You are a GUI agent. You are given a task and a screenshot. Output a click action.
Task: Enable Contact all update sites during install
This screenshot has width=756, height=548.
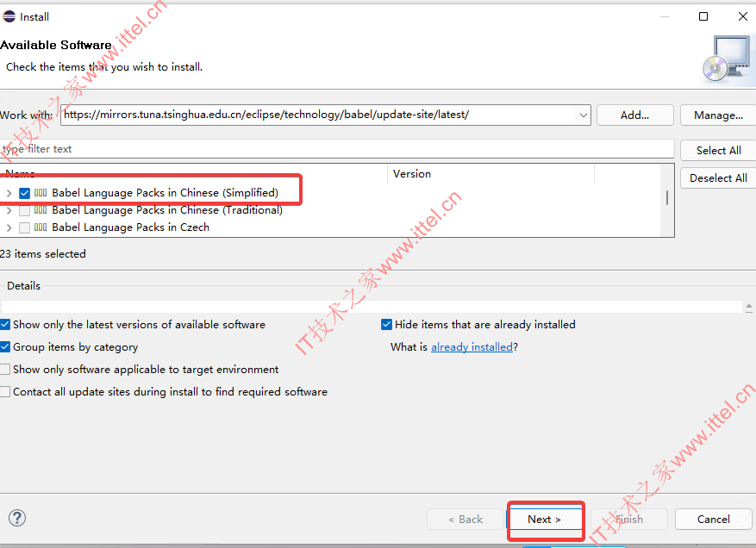point(5,392)
